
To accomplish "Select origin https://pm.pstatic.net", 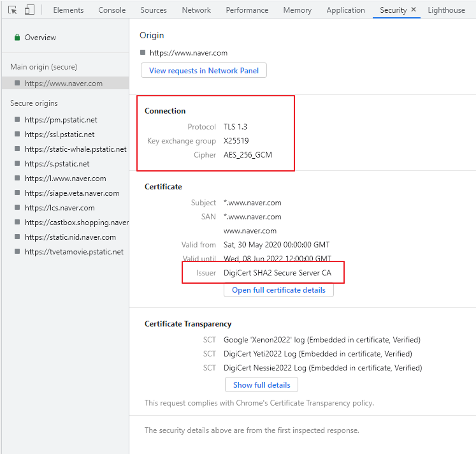I will pyautogui.click(x=61, y=120).
